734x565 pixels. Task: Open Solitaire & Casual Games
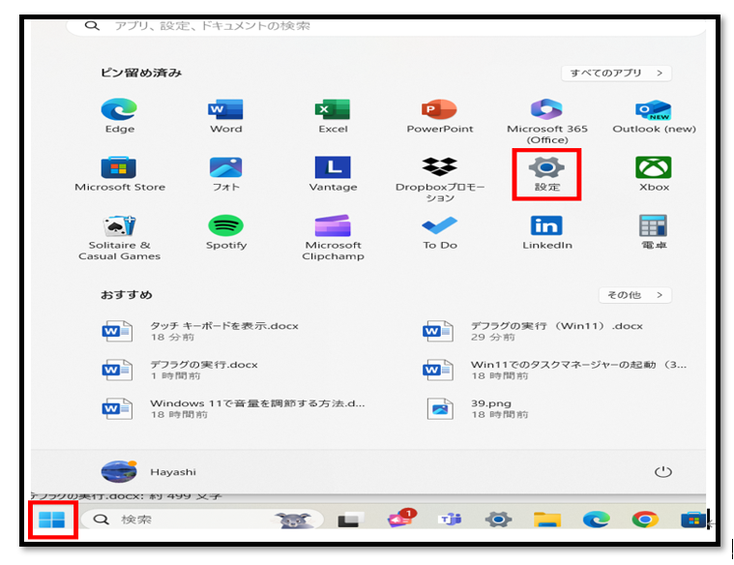pyautogui.click(x=119, y=237)
